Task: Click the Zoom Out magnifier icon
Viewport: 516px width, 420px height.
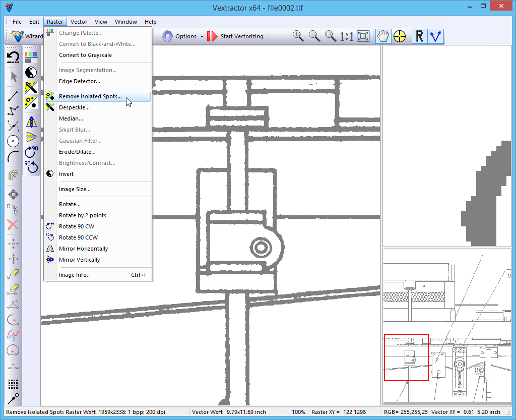Action: [x=314, y=36]
